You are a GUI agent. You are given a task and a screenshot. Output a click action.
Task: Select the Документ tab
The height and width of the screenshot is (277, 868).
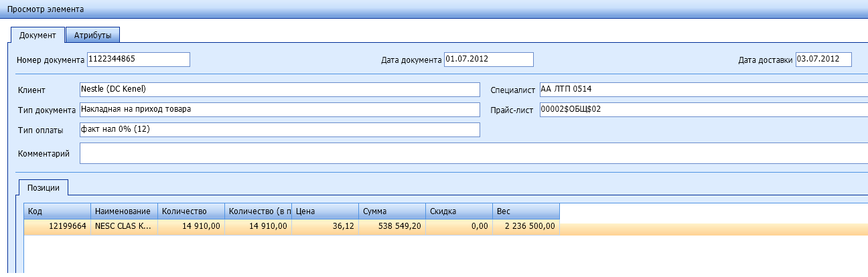coord(38,35)
